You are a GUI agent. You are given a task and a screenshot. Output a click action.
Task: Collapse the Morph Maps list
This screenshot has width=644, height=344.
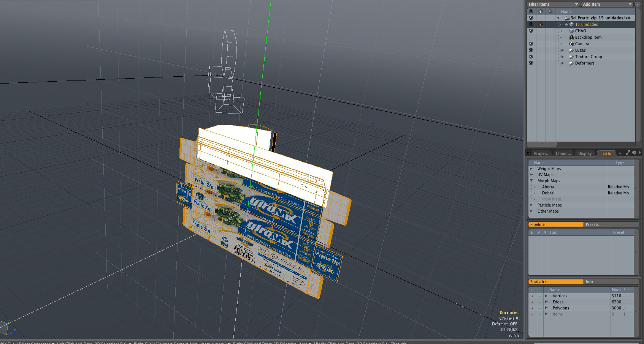(531, 181)
